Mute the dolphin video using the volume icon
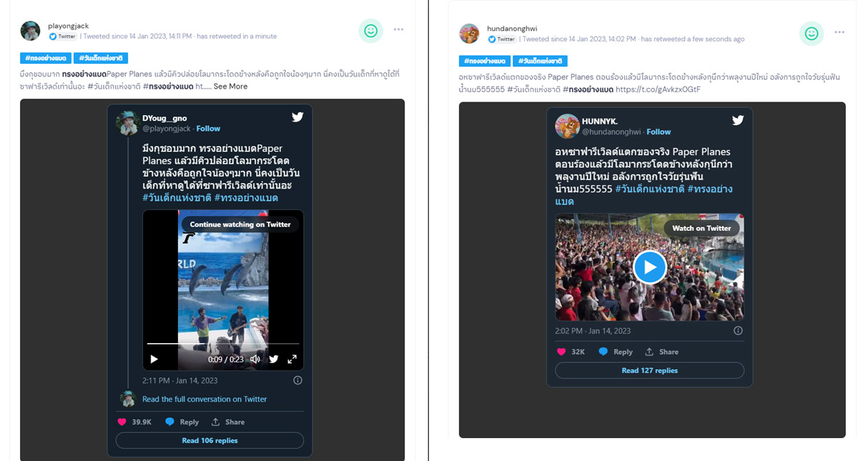868x461 pixels. 255,360
